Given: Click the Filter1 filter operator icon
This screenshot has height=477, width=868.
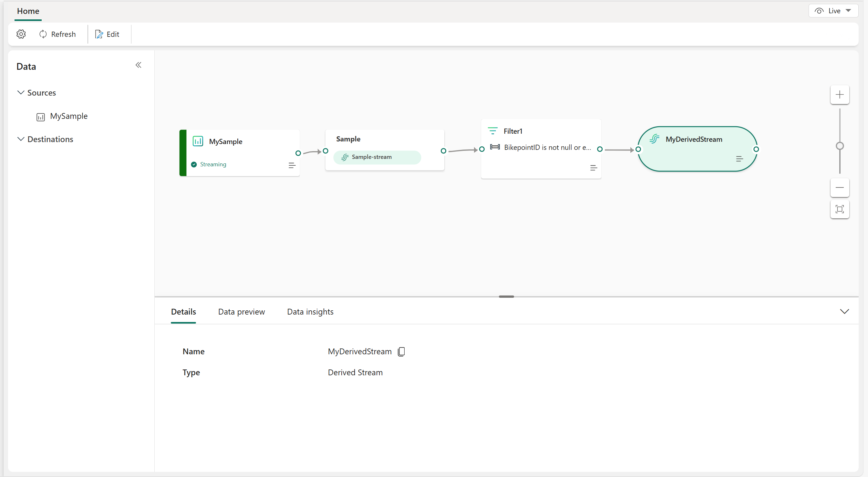Looking at the screenshot, I should click(492, 130).
